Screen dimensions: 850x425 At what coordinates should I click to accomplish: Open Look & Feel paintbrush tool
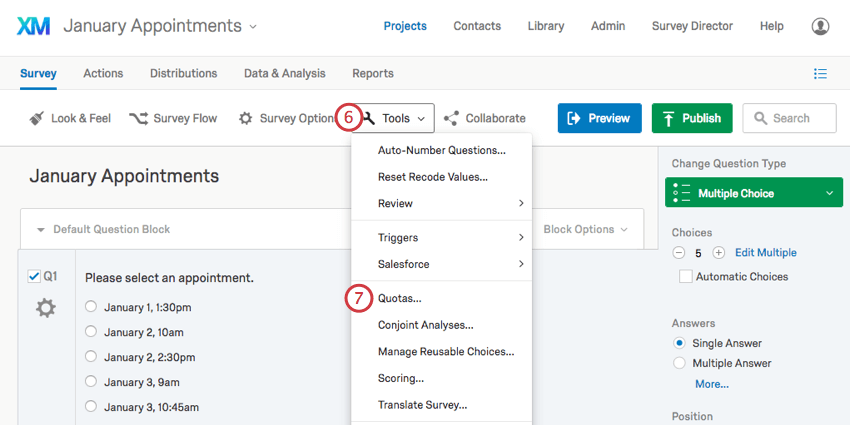pos(36,118)
